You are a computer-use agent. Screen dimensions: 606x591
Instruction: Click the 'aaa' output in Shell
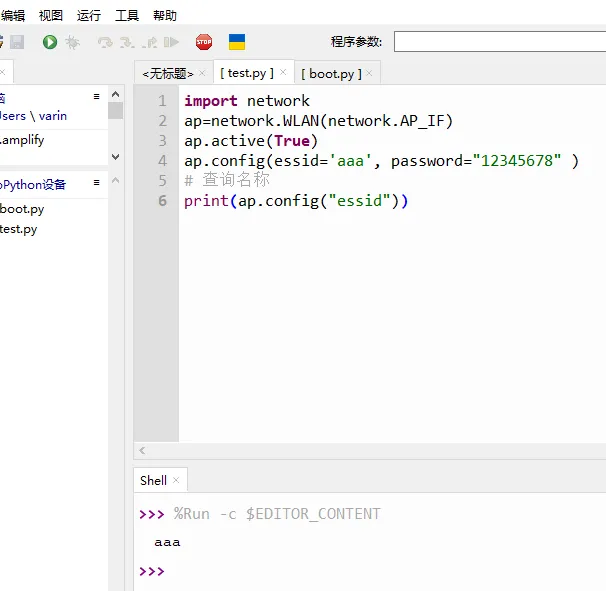pos(167,542)
